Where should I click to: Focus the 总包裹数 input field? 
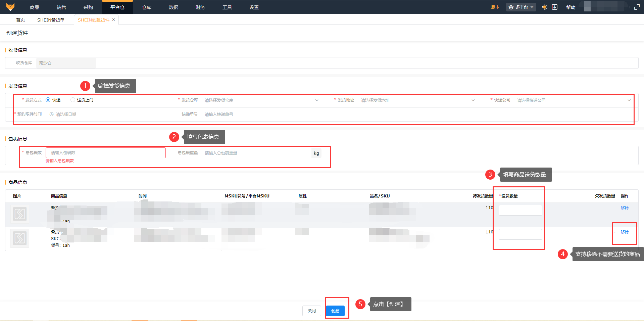coord(106,153)
